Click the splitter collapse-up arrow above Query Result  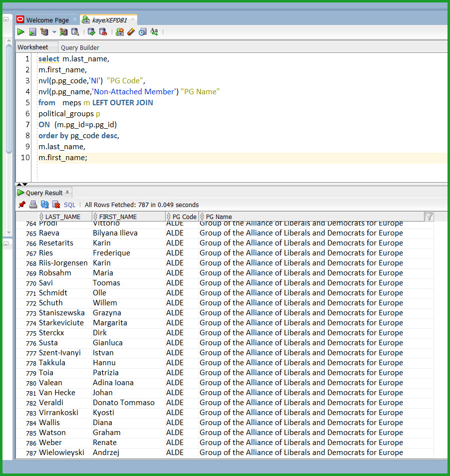[x=19, y=184]
